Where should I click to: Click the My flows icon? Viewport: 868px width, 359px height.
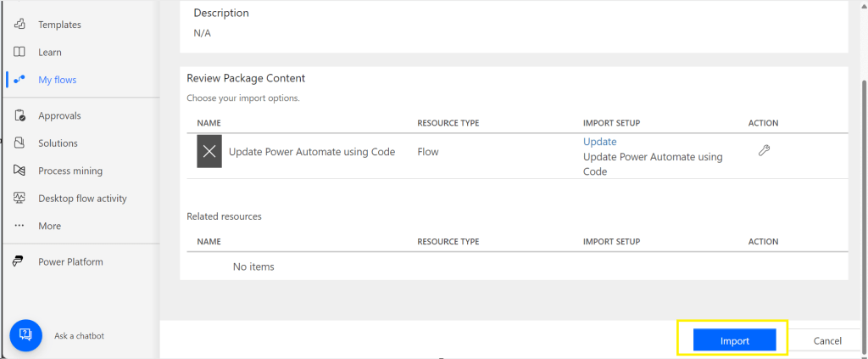pyautogui.click(x=19, y=80)
